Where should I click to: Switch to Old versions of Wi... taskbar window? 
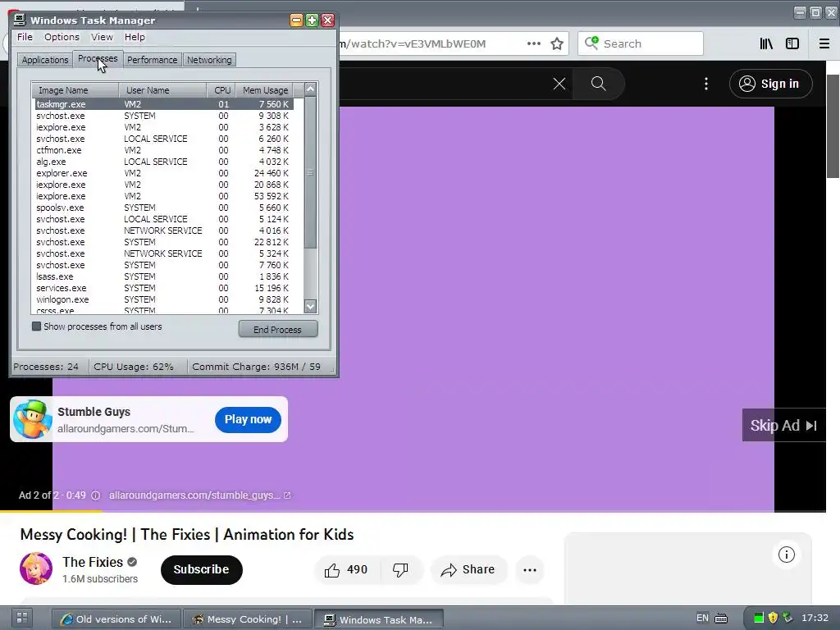[116, 619]
